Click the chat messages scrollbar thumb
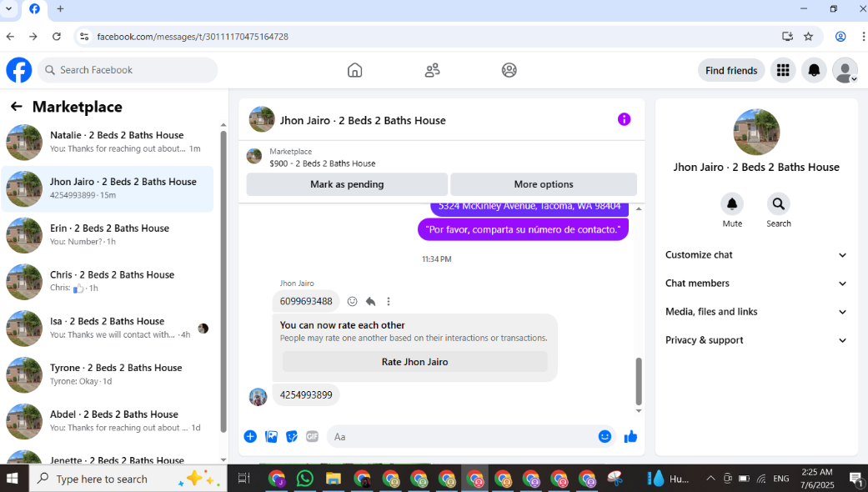The image size is (868, 492). tap(638, 382)
